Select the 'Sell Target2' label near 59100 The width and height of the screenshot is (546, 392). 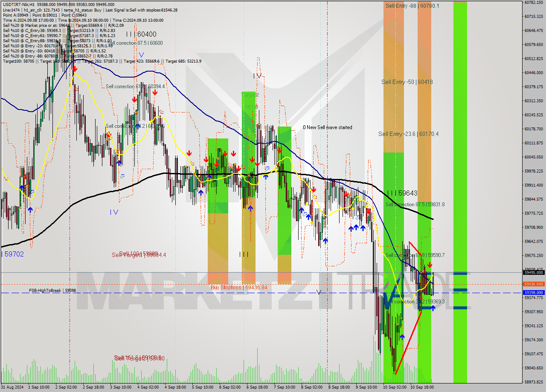(x=139, y=358)
